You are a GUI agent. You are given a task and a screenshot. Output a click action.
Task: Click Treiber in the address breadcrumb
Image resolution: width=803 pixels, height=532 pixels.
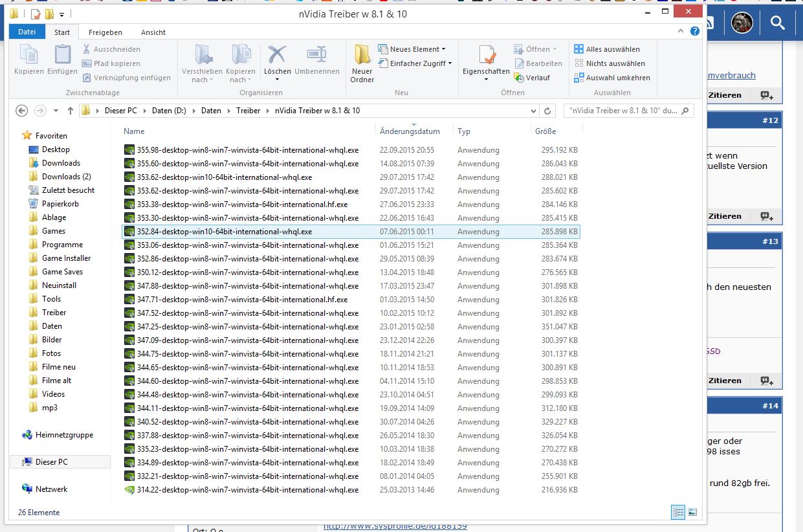coord(248,111)
